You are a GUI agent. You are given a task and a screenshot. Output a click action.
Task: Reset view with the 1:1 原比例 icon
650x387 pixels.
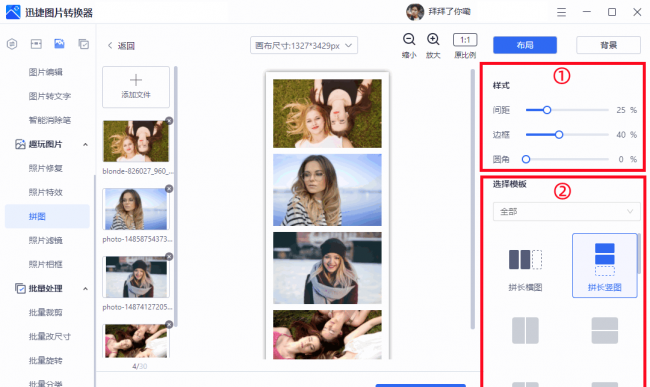point(465,40)
